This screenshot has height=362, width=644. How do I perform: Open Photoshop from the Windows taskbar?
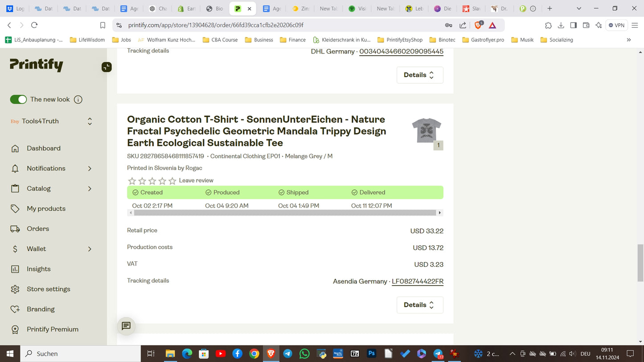point(371,354)
